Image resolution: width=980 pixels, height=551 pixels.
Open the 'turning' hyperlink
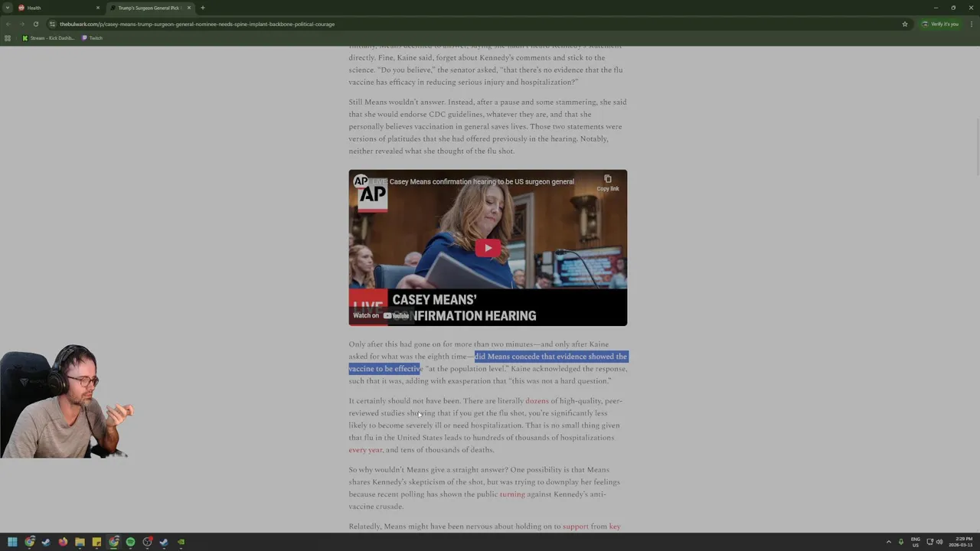coord(512,494)
